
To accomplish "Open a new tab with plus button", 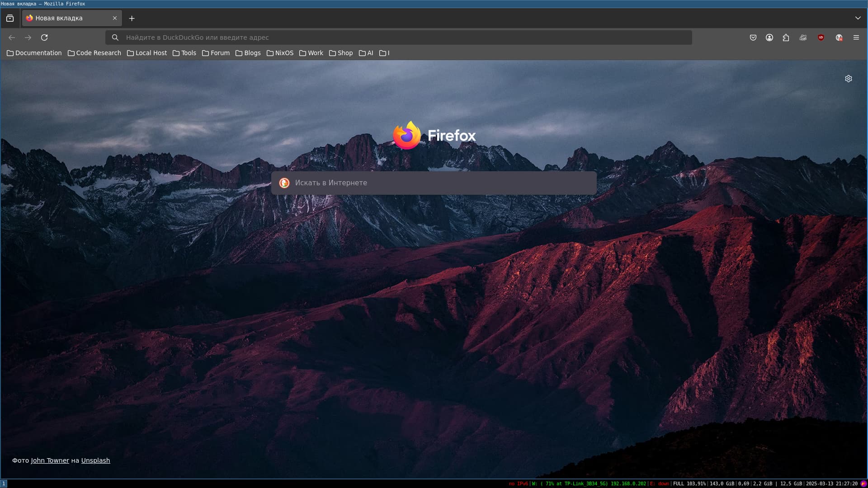I will coord(132,19).
